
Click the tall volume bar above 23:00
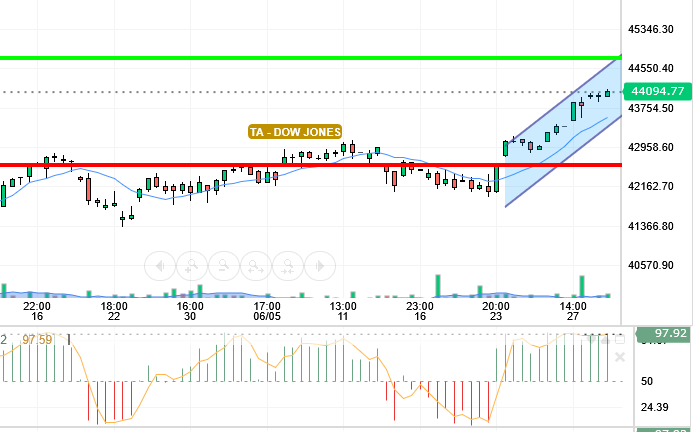438,286
